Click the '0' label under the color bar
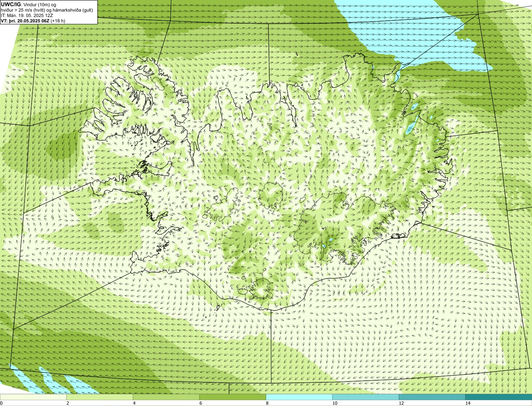Screen dimensions: 532x406 tap(1, 403)
